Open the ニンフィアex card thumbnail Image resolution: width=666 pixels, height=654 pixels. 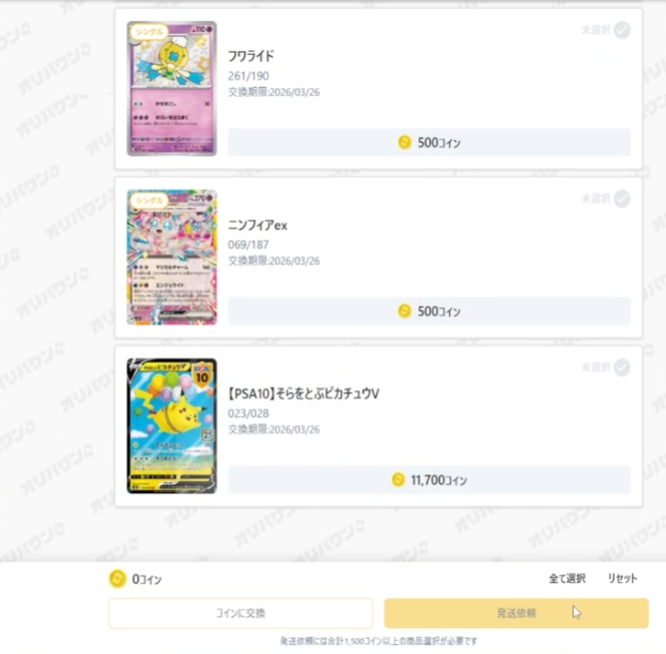tap(172, 257)
